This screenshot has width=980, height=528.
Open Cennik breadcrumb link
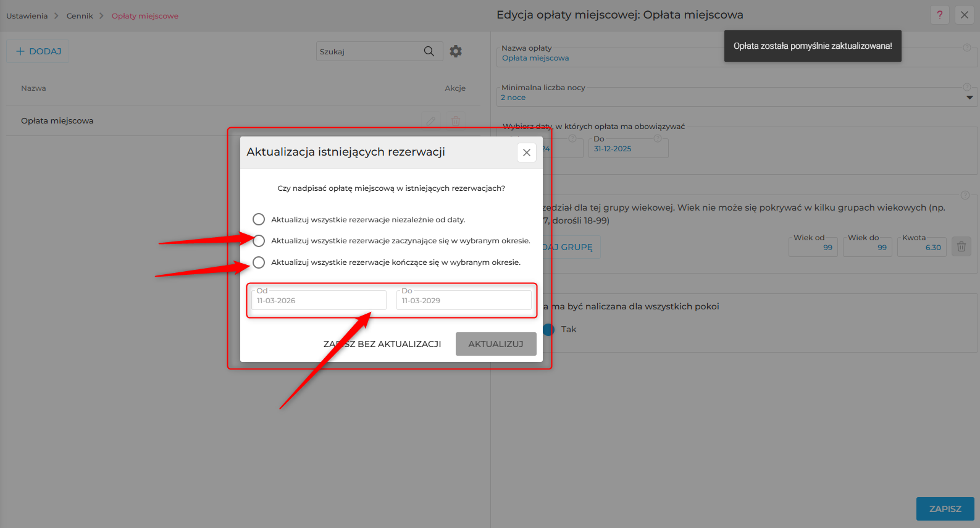[x=80, y=16]
